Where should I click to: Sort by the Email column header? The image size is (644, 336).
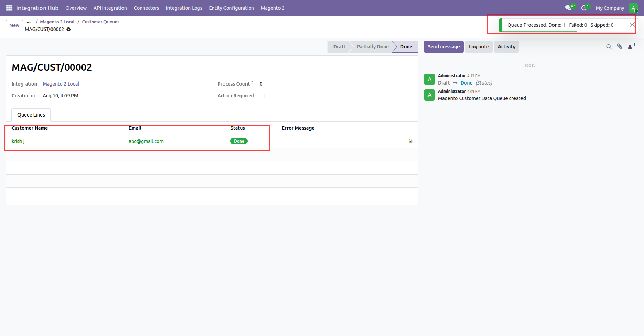[x=135, y=128]
